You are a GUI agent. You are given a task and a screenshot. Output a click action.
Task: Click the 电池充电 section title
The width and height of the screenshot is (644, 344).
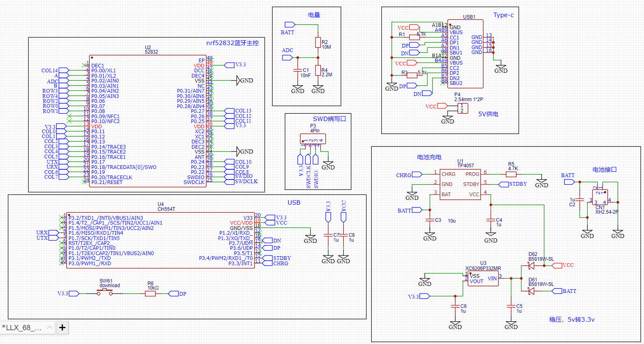pyautogui.click(x=429, y=157)
